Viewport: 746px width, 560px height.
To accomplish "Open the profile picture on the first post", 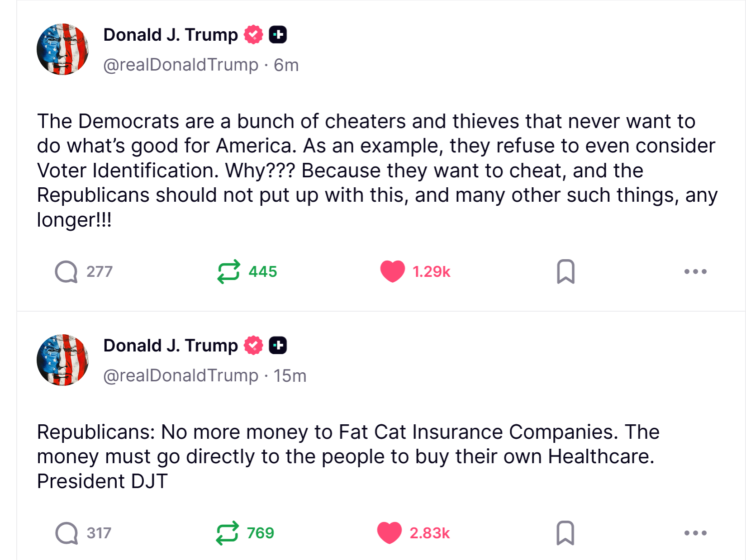I will click(x=62, y=49).
